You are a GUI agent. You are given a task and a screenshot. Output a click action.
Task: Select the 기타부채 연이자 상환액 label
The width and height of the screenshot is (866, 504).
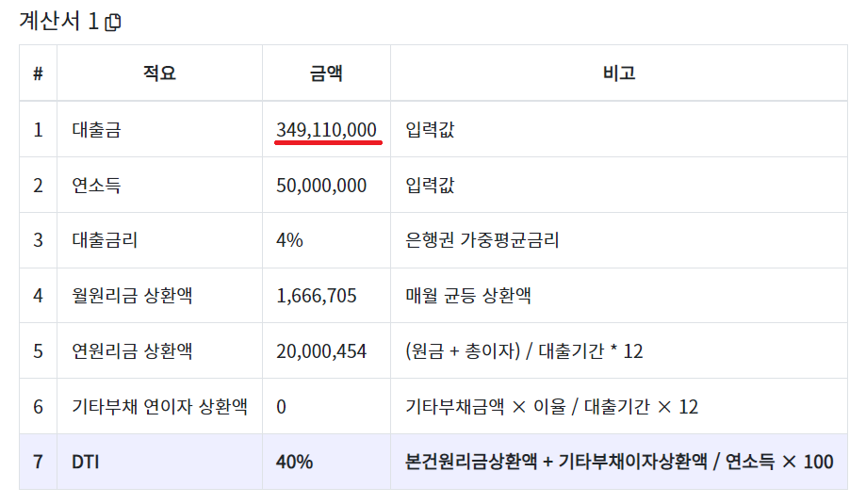pyautogui.click(x=159, y=407)
